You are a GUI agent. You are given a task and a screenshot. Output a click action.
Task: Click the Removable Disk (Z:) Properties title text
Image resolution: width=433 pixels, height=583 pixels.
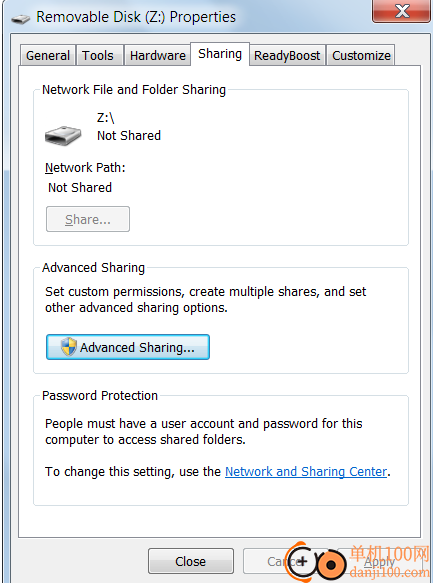136,17
